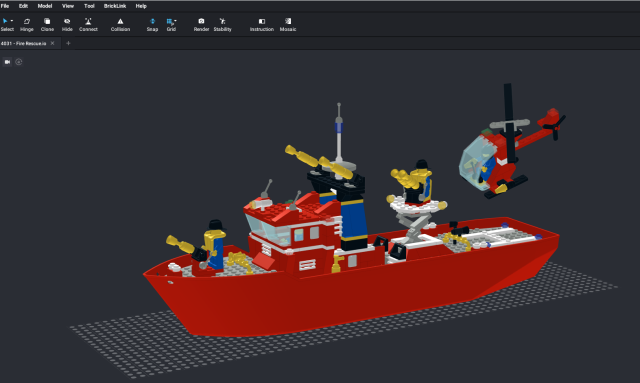This screenshot has width=640, height=383.
Task: Close the 4031 - Fire Rescue.io tab
Action: [52, 43]
